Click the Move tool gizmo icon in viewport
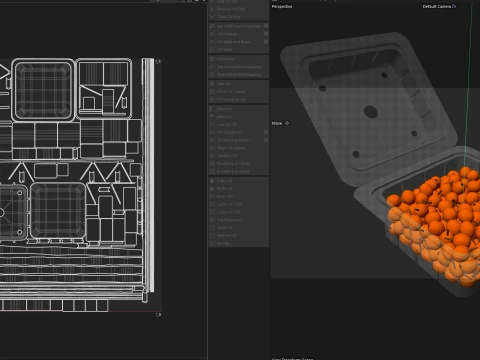 point(287,123)
